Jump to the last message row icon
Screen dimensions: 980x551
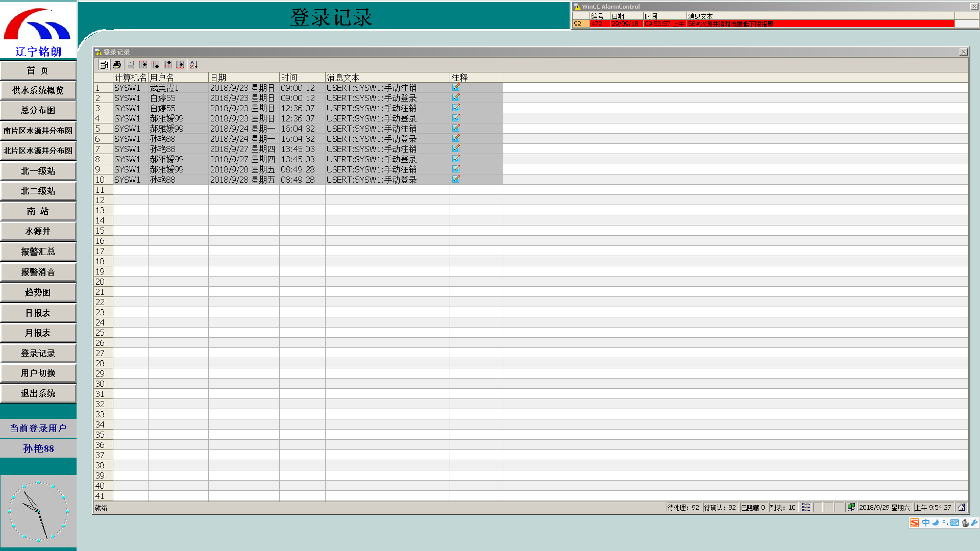(x=180, y=65)
